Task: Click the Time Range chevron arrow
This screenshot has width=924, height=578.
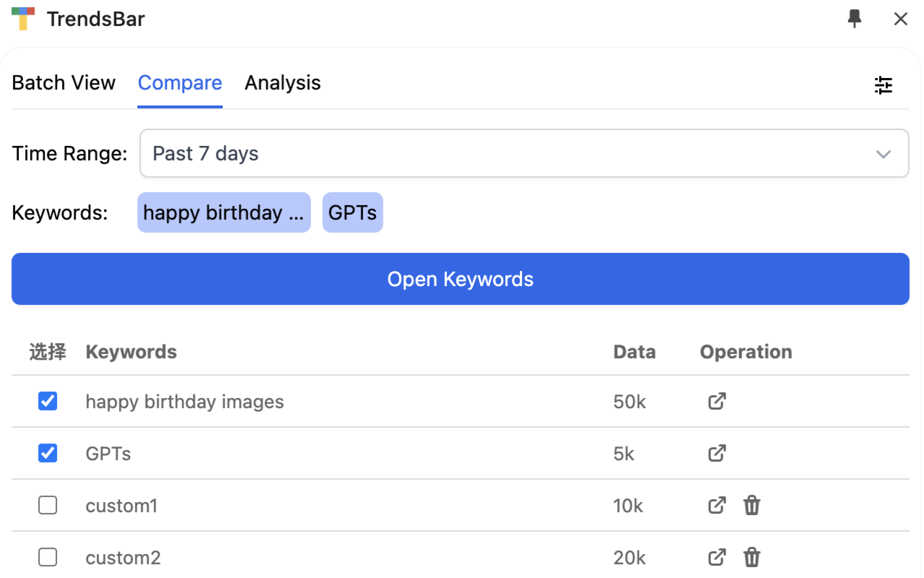Action: tap(883, 154)
